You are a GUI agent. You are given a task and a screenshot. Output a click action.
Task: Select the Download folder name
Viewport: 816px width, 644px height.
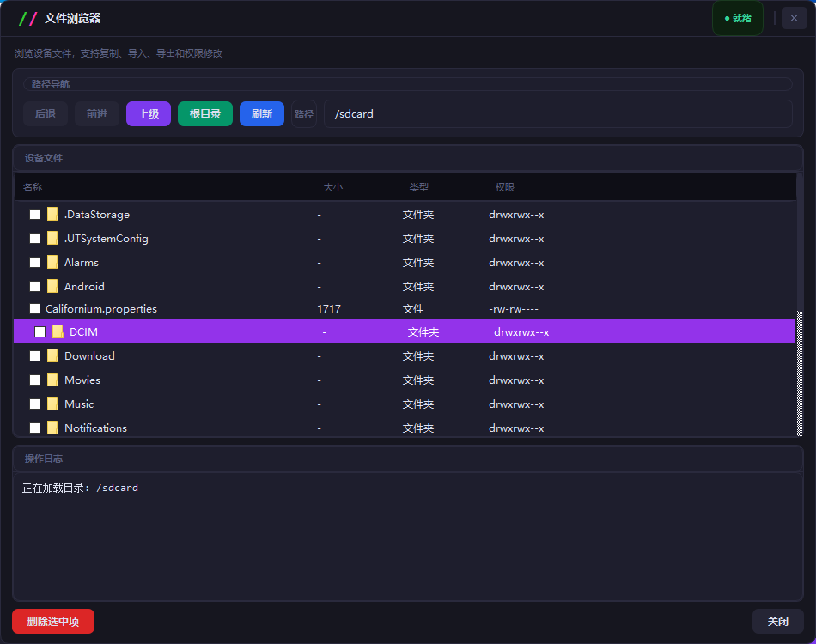point(89,355)
